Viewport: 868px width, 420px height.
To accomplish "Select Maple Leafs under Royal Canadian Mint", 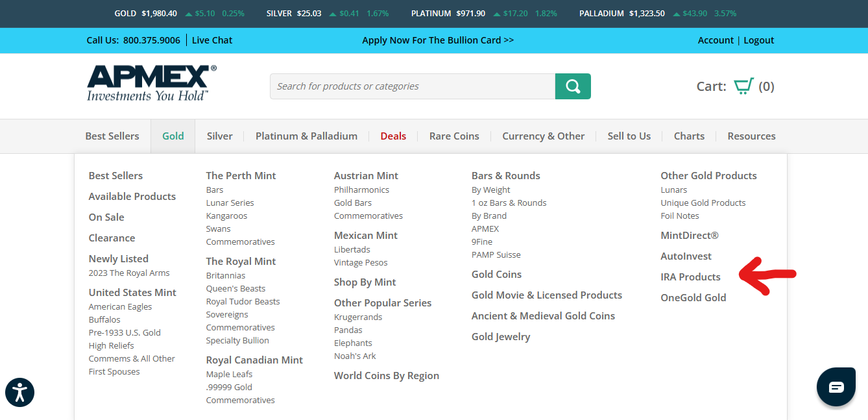I will 229,375.
